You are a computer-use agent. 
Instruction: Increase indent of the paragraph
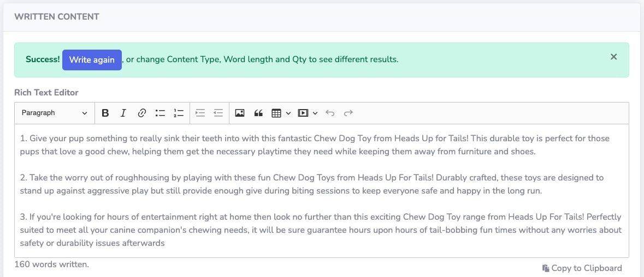(x=200, y=113)
